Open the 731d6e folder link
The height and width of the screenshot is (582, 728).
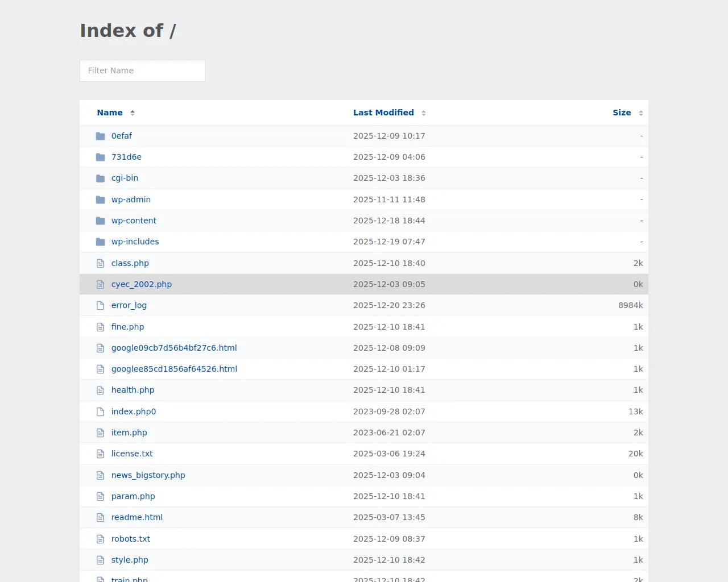(x=126, y=157)
